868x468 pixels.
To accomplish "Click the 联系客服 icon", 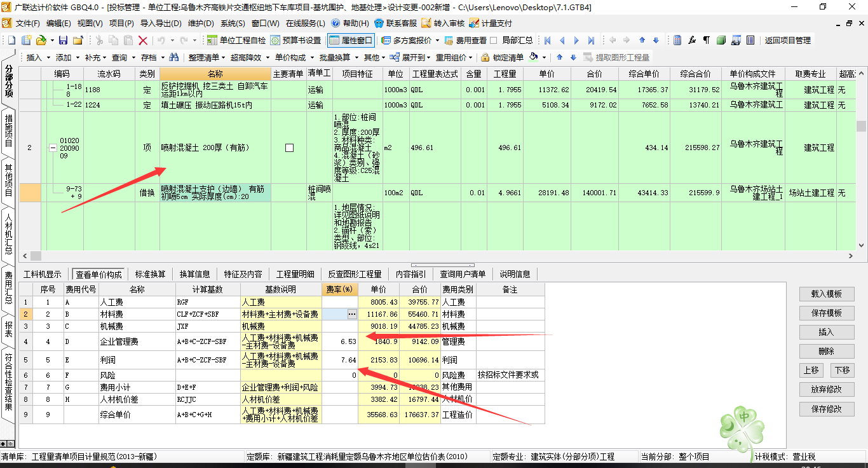I will 379,23.
